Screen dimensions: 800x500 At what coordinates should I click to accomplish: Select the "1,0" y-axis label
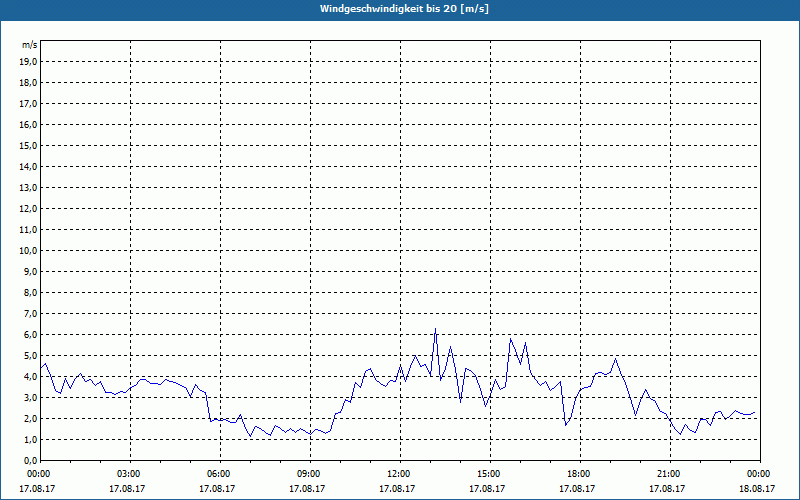pyautogui.click(x=30, y=439)
